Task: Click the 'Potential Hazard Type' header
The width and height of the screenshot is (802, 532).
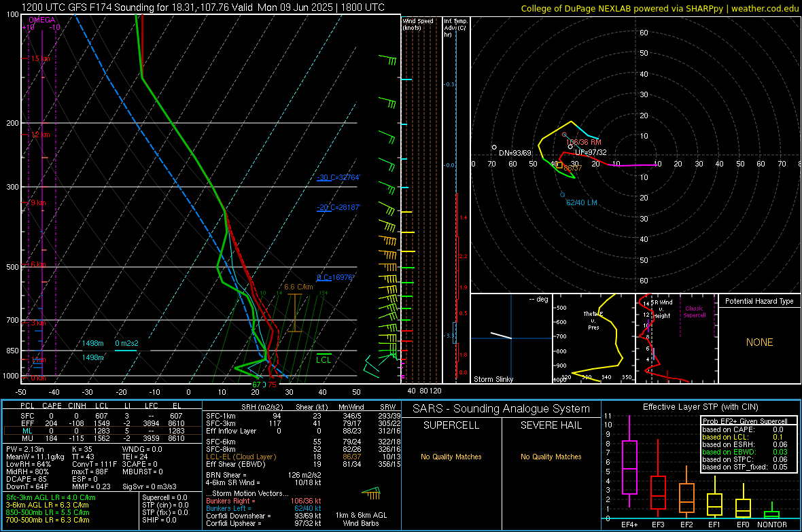Action: pyautogui.click(x=759, y=301)
